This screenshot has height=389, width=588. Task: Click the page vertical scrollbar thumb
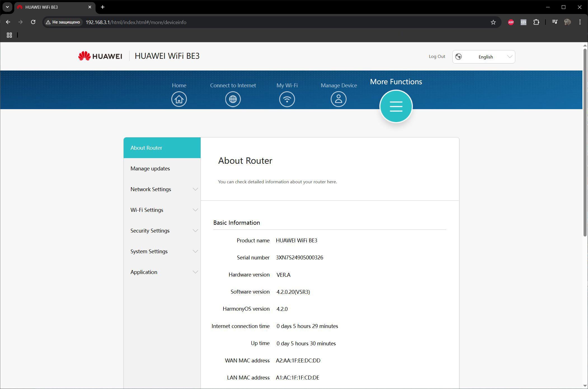click(x=585, y=143)
